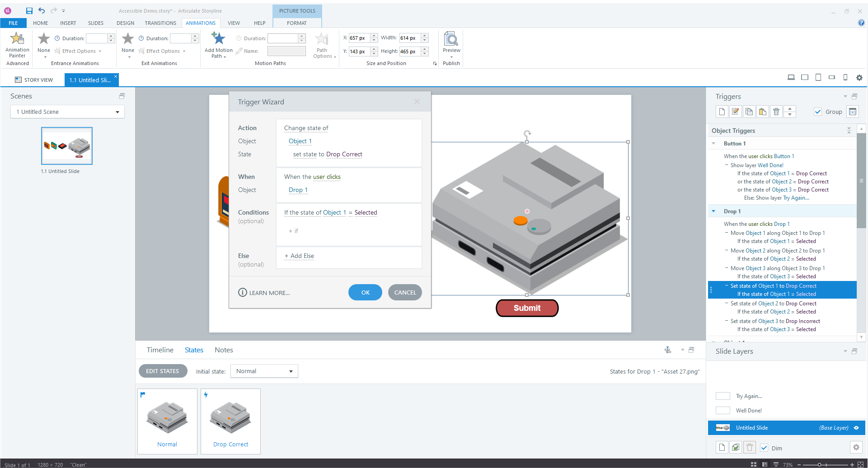The width and height of the screenshot is (868, 468).
Task: Copy the selected trigger
Action: pos(749,112)
